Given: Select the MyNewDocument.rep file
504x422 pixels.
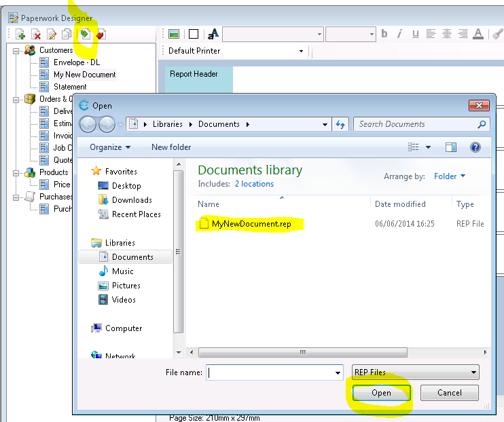Looking at the screenshot, I should pos(251,224).
